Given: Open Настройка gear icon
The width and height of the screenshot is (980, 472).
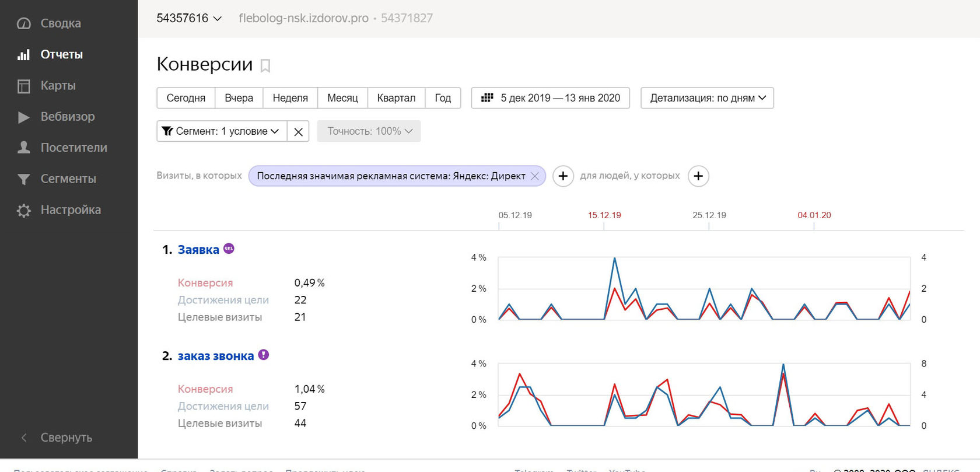Looking at the screenshot, I should [x=23, y=210].
